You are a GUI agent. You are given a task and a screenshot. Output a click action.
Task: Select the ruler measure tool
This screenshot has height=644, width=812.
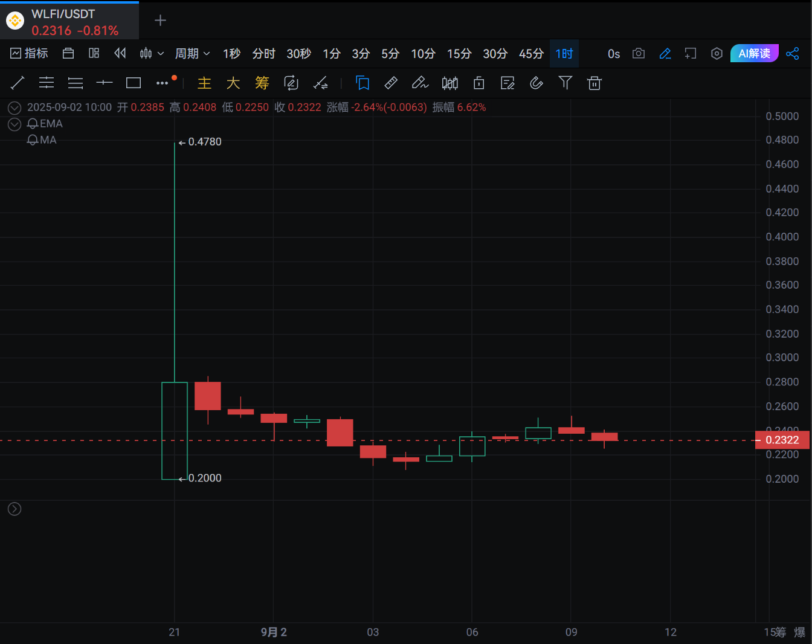point(391,83)
